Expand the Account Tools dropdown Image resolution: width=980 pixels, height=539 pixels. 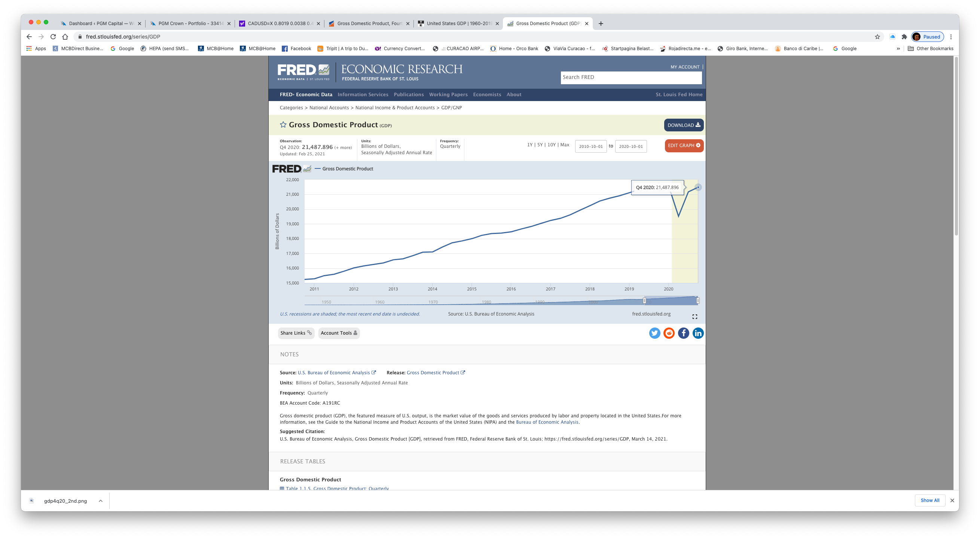click(x=339, y=333)
